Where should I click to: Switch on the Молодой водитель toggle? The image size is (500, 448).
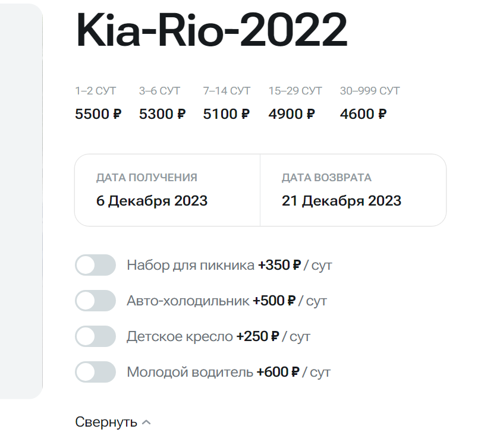tap(95, 373)
